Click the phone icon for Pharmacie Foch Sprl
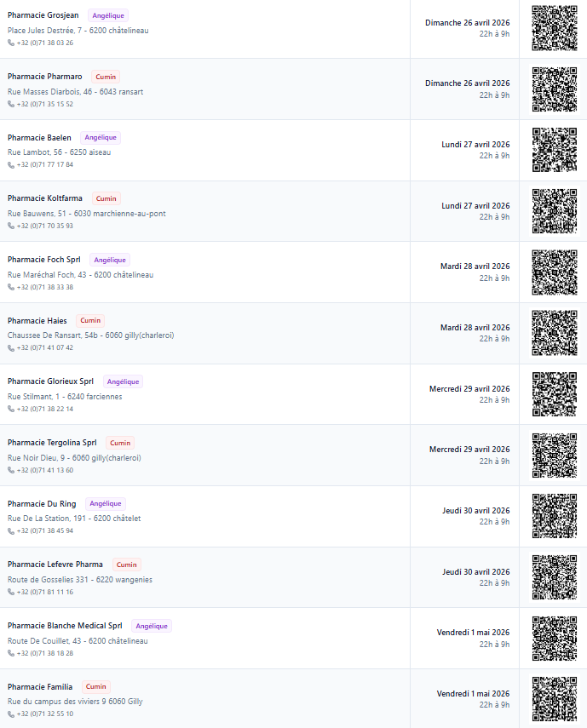The image size is (587, 728). point(11,288)
